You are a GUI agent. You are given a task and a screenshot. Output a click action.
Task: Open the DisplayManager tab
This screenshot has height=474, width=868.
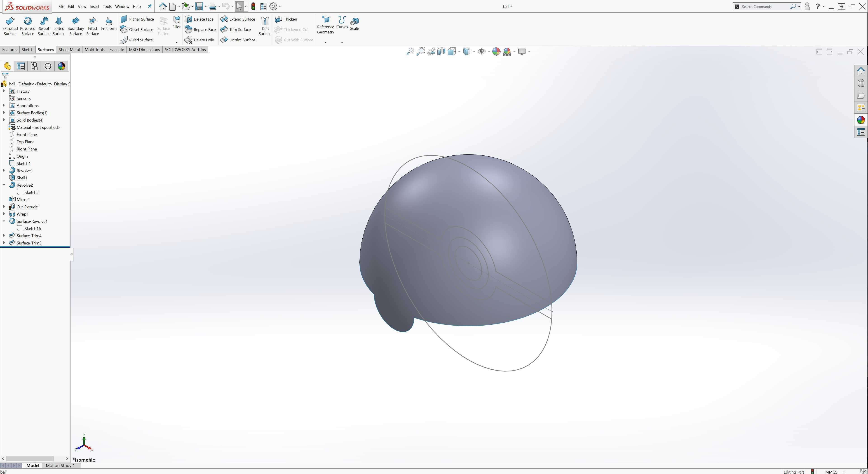tap(61, 66)
